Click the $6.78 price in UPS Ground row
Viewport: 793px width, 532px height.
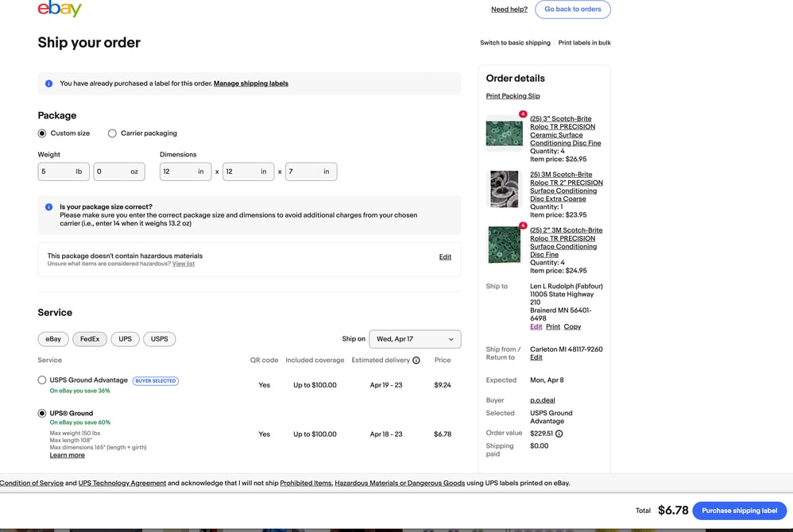point(443,434)
